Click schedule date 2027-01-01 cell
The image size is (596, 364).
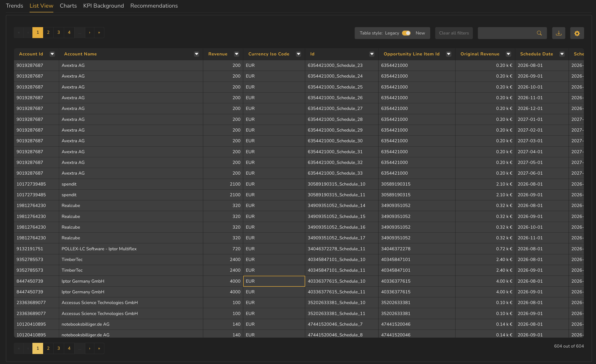click(542, 119)
